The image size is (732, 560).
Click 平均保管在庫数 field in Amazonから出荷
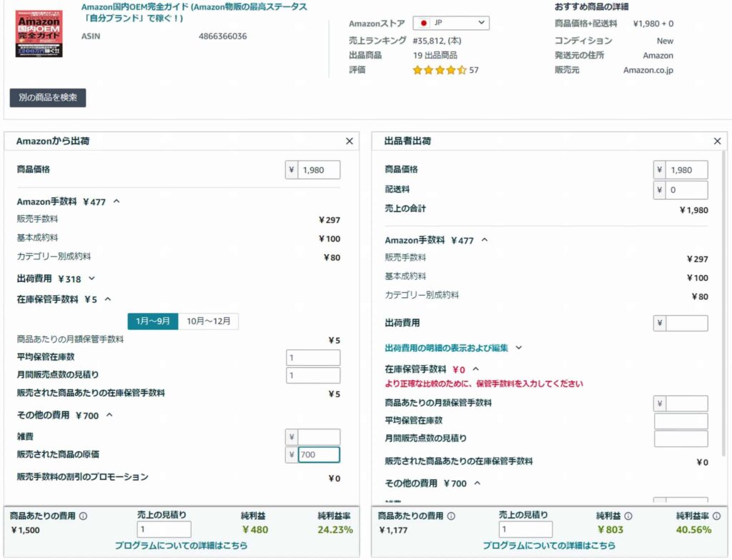coord(313,357)
